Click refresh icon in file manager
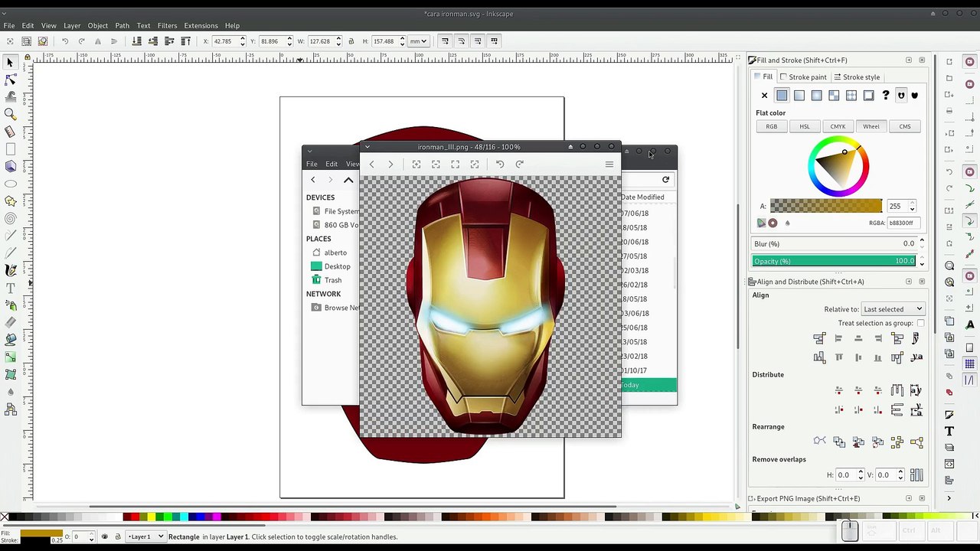The height and width of the screenshot is (551, 980). [x=665, y=179]
